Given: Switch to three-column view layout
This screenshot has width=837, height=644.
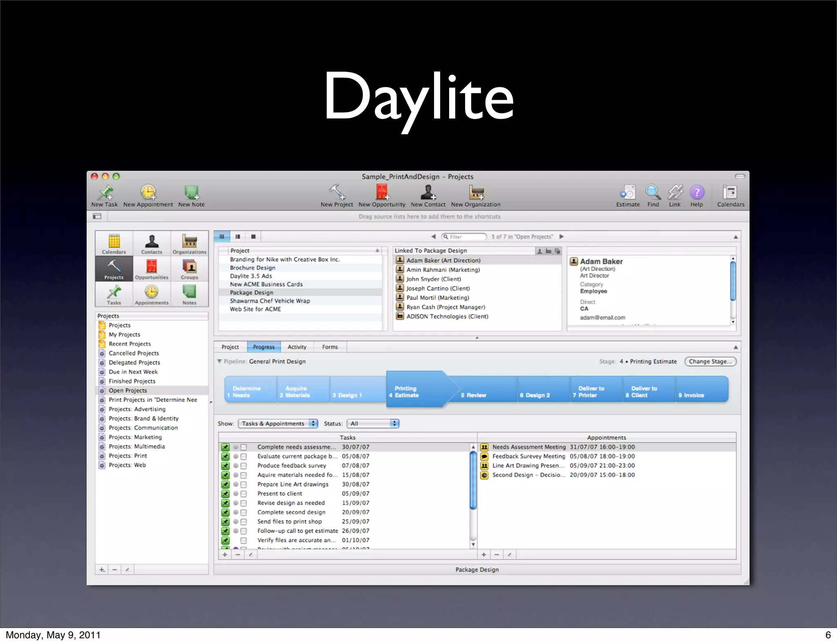Looking at the screenshot, I should [222, 237].
